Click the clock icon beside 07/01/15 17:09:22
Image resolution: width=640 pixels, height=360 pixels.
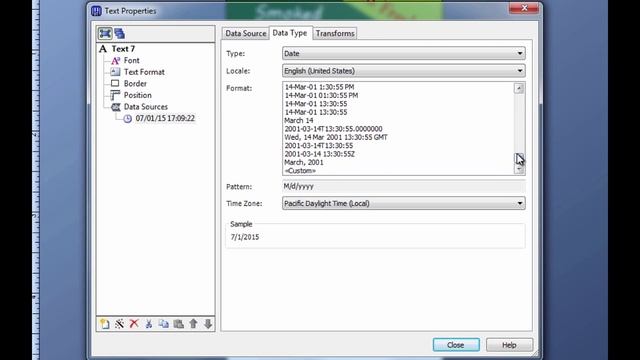tap(128, 118)
